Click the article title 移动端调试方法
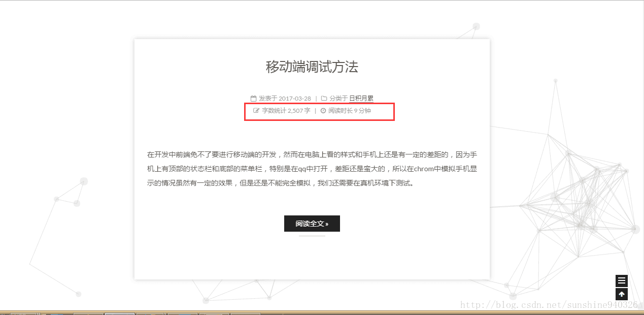Image resolution: width=644 pixels, height=315 pixels. [x=311, y=67]
